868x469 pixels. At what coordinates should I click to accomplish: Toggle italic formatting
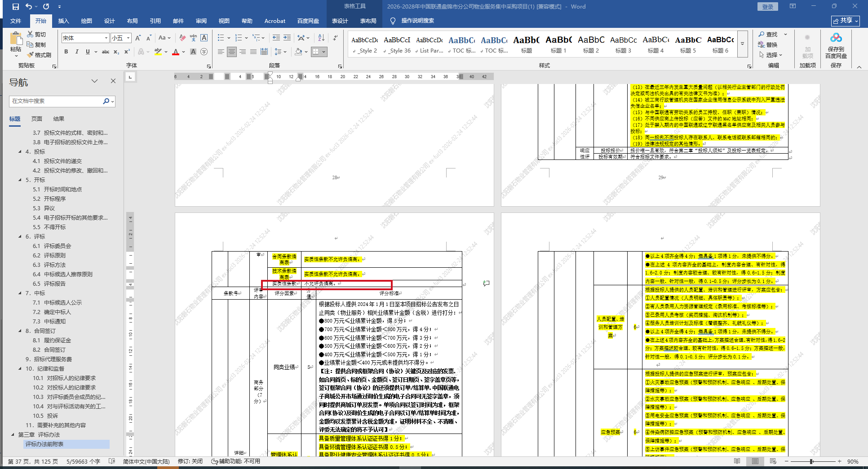(x=77, y=52)
